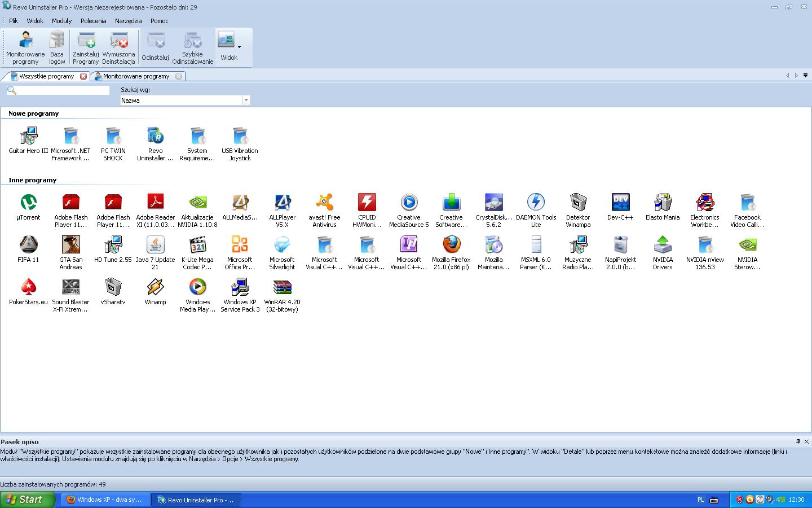This screenshot has width=812, height=508.
Task: Open the Plik menu
Action: pyautogui.click(x=14, y=21)
